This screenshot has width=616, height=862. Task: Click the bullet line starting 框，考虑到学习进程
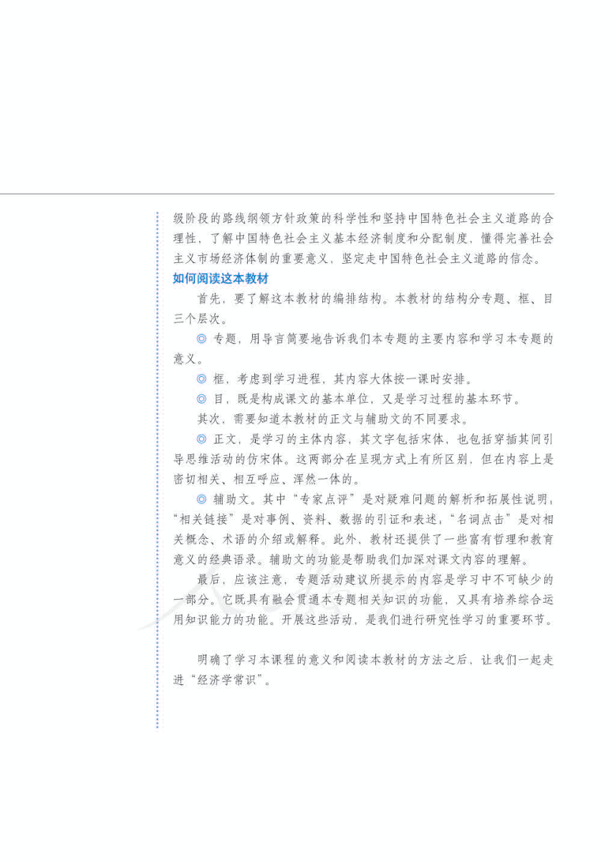point(335,378)
